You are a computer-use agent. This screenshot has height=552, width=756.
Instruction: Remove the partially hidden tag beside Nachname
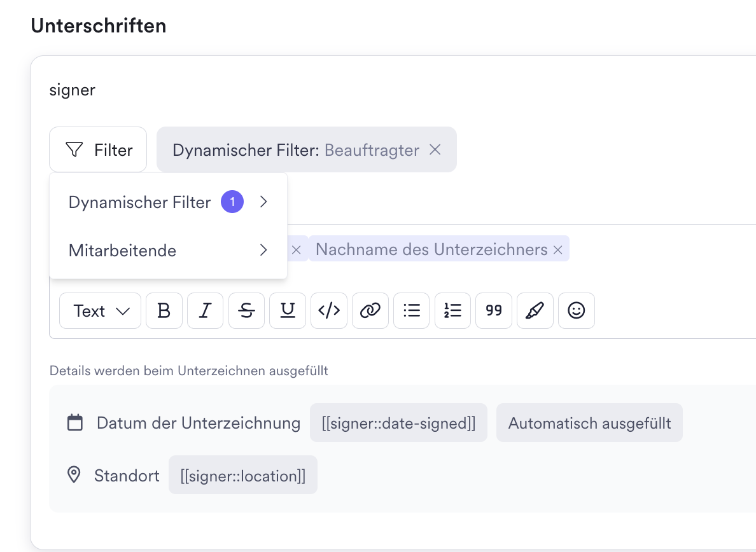pos(297,250)
